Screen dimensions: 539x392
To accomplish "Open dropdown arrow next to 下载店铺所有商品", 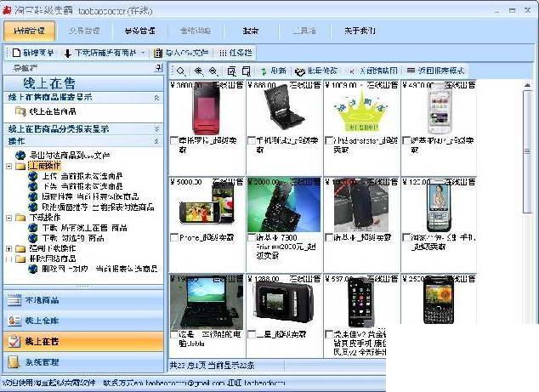I will pos(143,53).
